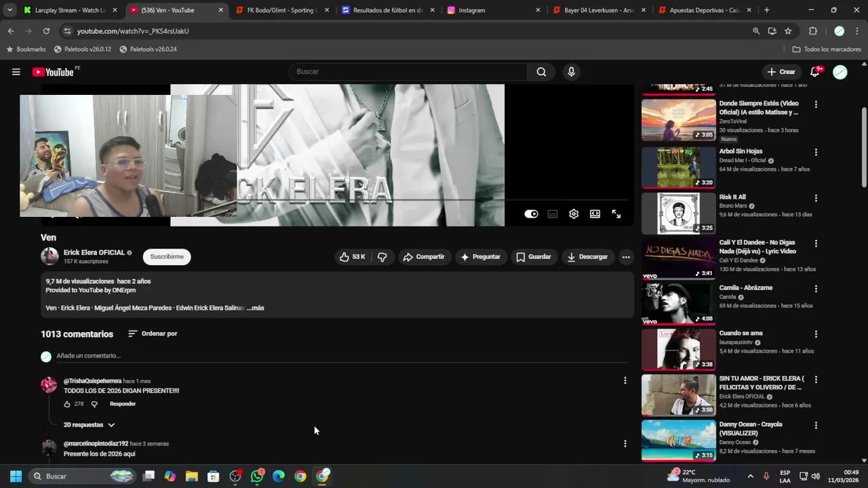Open options for Cuando se ama video
This screenshot has height=488, width=868.
(816, 334)
